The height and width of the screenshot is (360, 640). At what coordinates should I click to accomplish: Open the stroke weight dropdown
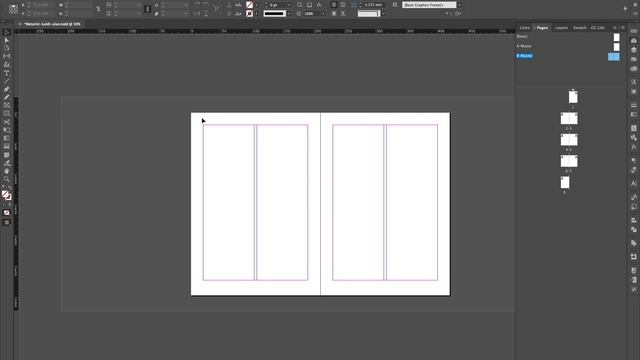(289, 5)
